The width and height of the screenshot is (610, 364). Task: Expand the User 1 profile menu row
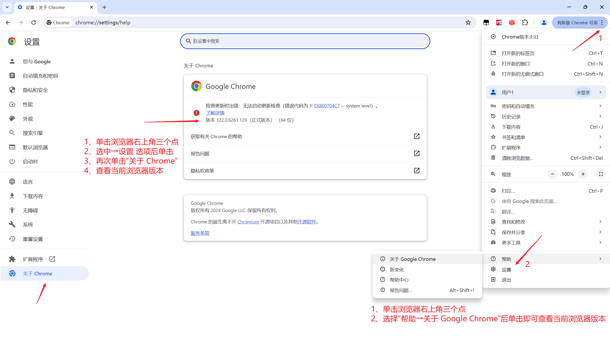tap(546, 92)
